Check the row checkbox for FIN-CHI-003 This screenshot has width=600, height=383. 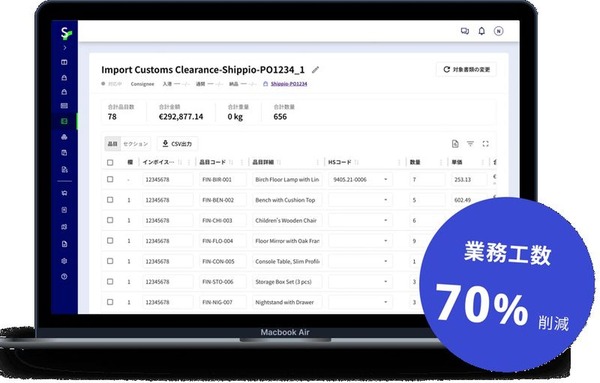pyautogui.click(x=110, y=220)
